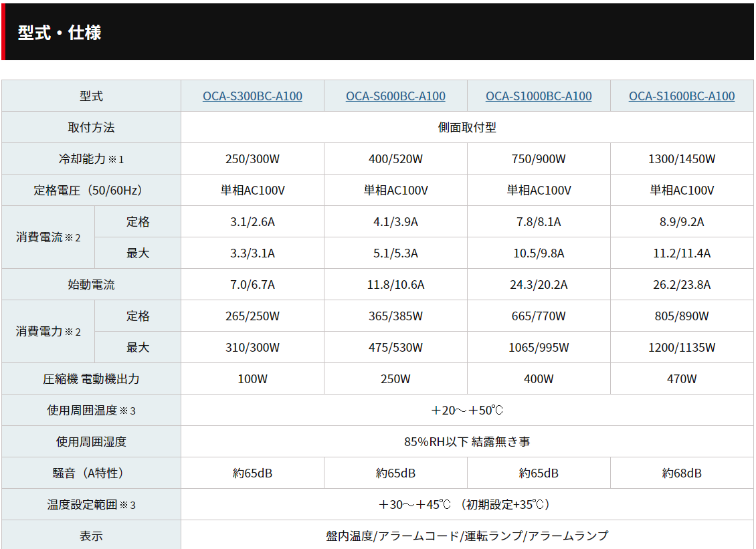Click the 250/300W cooling capacity value
The height and width of the screenshot is (549, 756).
point(252,158)
